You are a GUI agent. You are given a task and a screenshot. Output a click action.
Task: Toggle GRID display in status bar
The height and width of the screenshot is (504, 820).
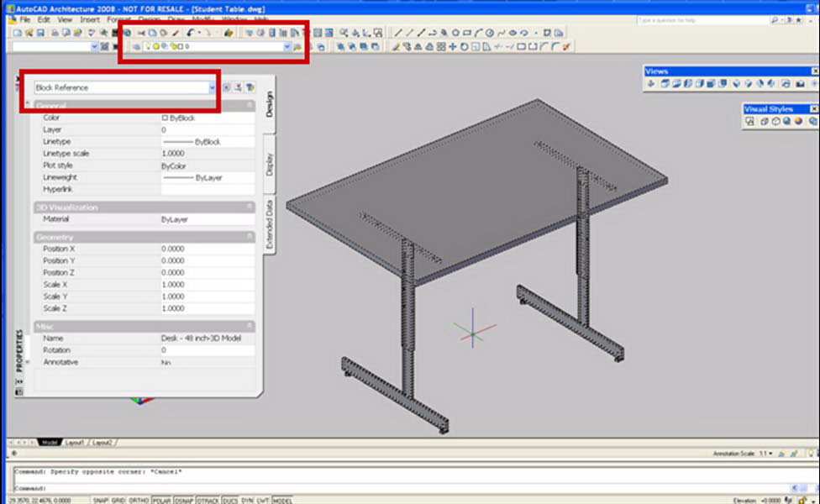pyautogui.click(x=118, y=501)
